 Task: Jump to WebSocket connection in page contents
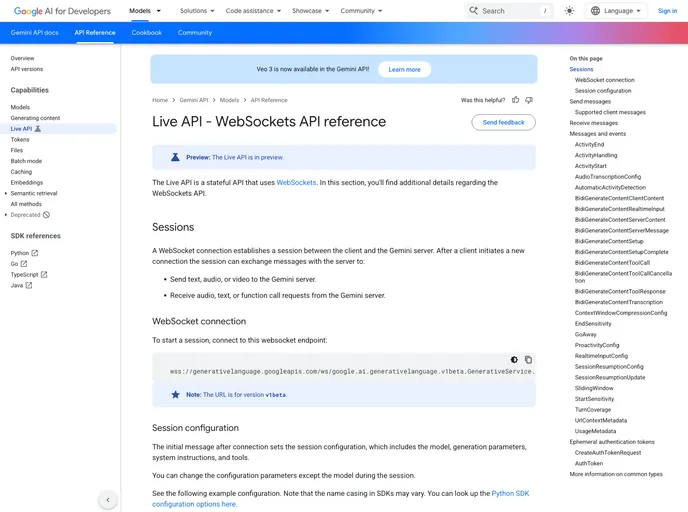(605, 80)
